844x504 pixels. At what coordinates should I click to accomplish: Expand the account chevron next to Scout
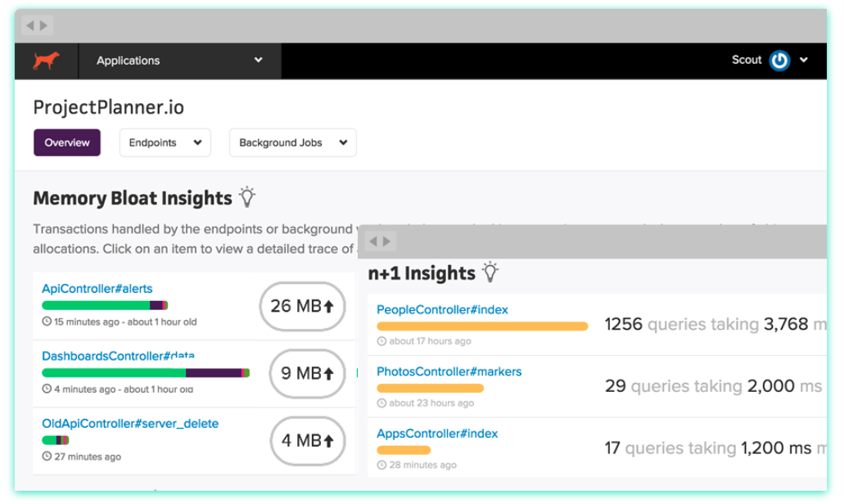click(803, 60)
